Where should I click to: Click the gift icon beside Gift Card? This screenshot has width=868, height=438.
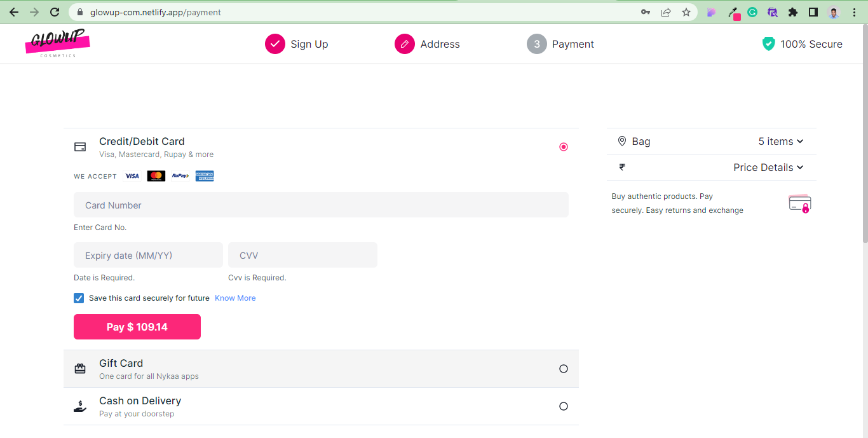point(80,369)
